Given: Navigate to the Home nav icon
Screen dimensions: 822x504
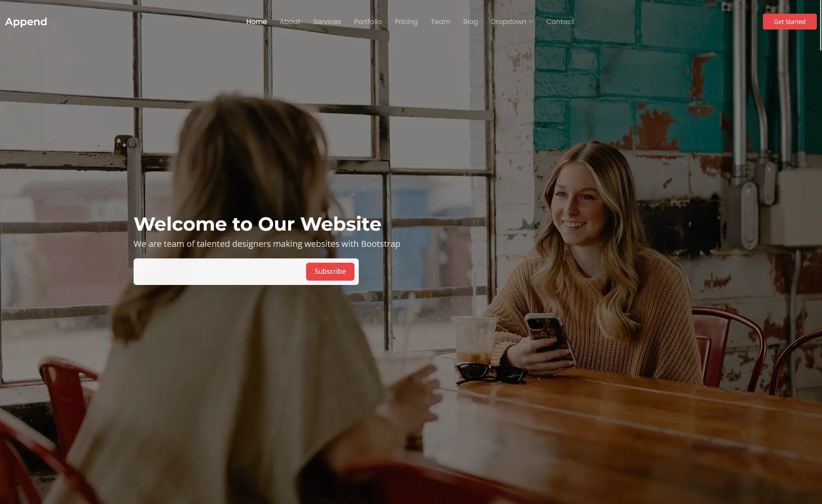Looking at the screenshot, I should (256, 22).
